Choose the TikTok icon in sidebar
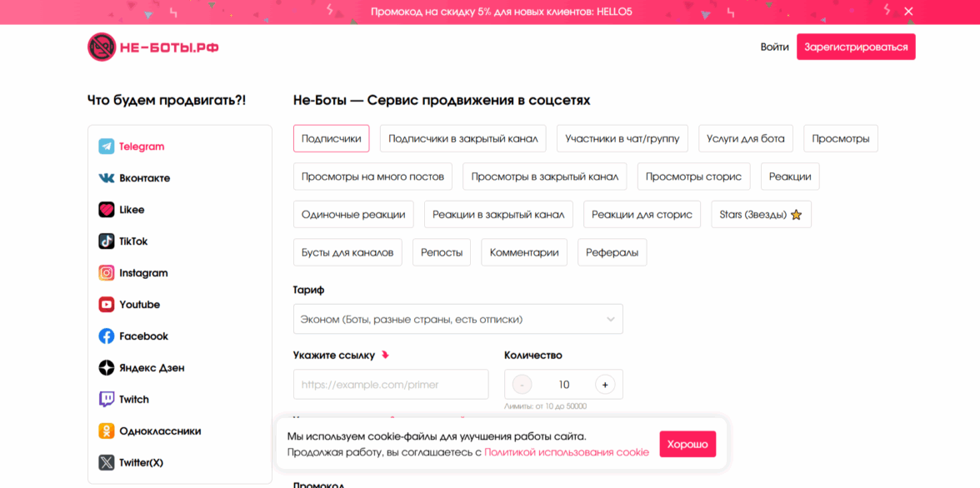 click(107, 242)
